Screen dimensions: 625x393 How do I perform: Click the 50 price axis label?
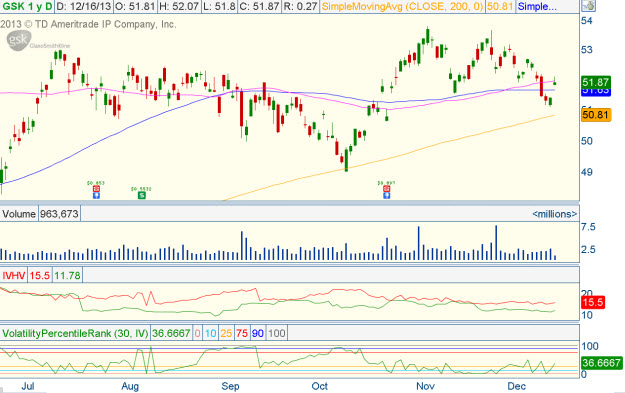pos(587,141)
